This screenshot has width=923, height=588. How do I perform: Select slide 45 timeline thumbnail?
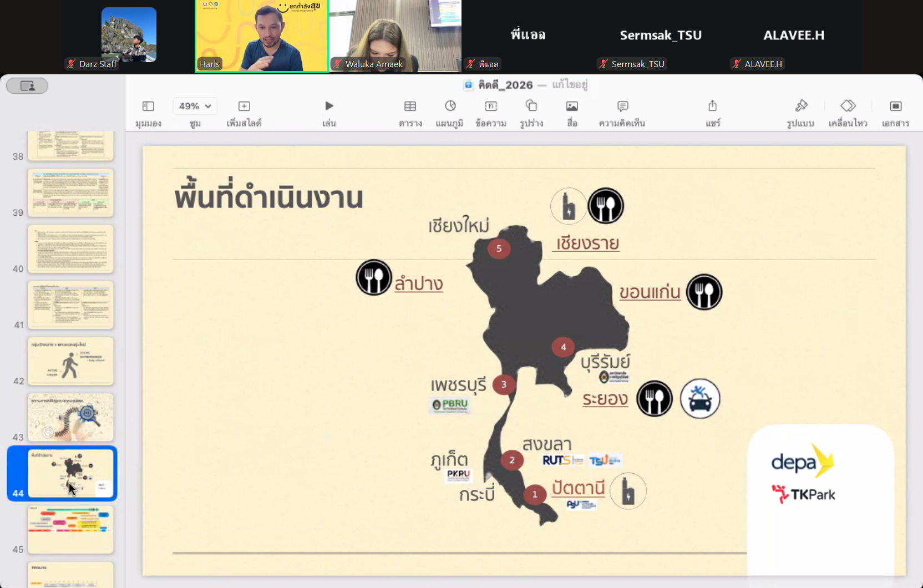70,529
